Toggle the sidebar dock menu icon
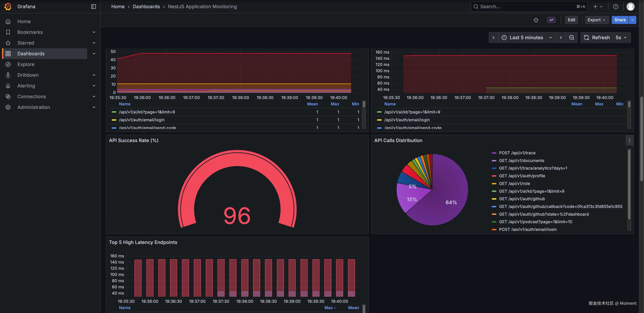 (x=94, y=7)
